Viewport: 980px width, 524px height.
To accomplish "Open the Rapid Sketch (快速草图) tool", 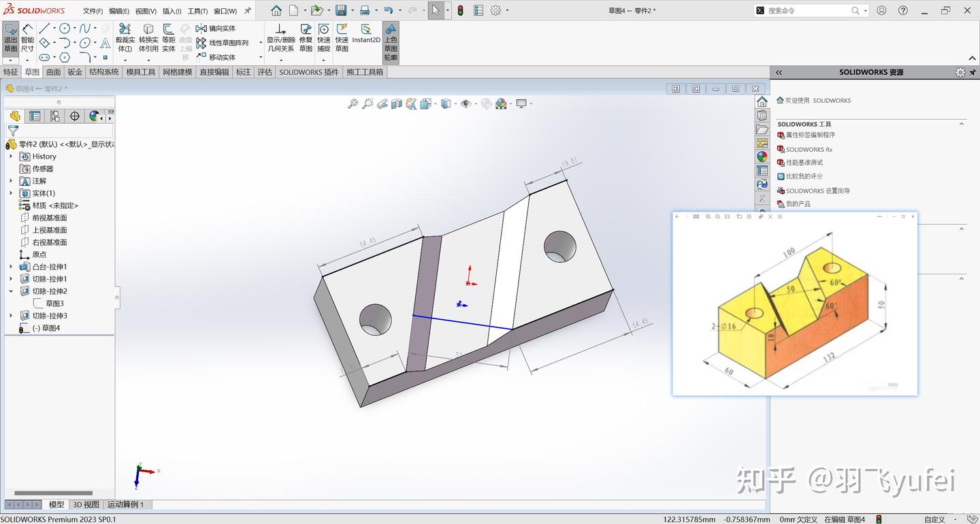I will click(x=342, y=38).
